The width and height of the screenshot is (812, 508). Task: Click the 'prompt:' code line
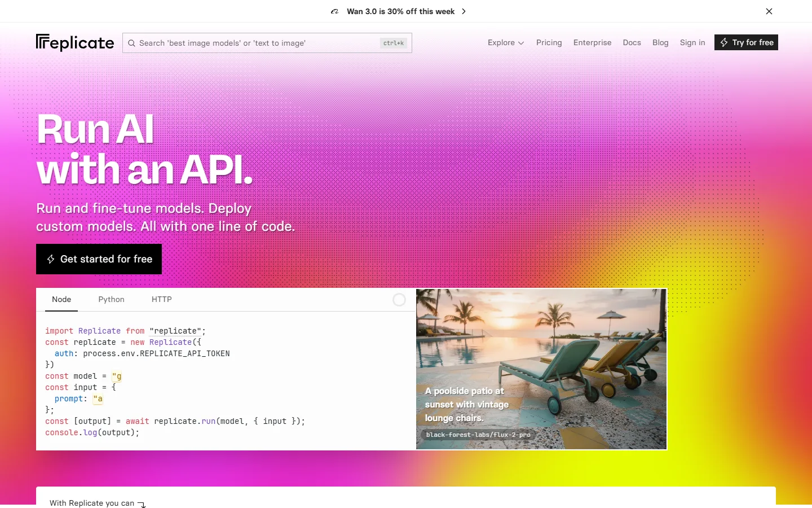point(78,398)
